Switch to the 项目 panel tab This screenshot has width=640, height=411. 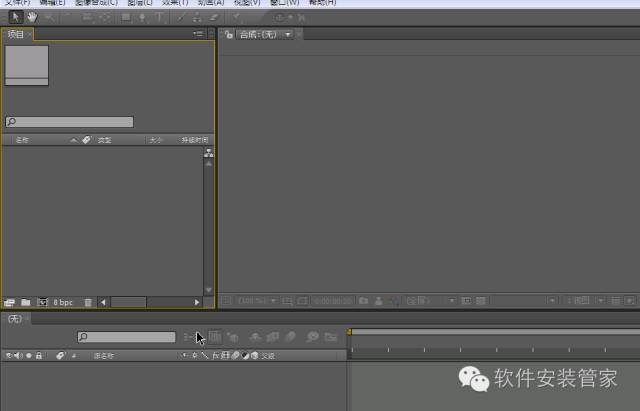coord(16,34)
